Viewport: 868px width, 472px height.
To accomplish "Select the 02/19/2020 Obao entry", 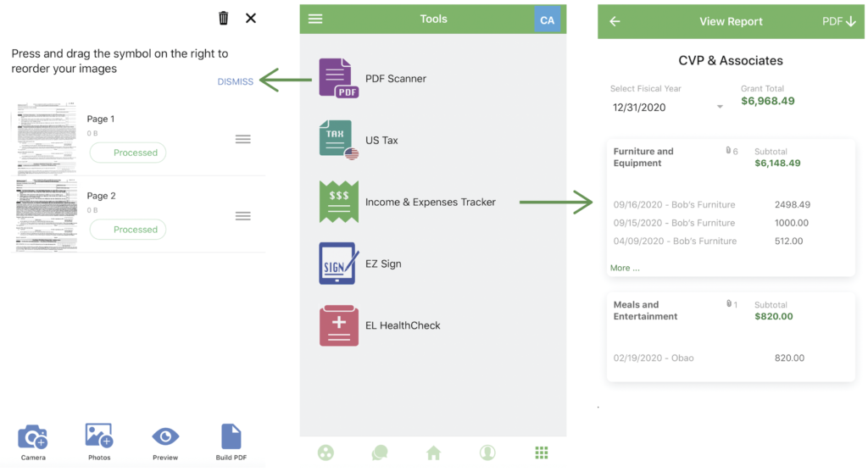I will coord(654,358).
